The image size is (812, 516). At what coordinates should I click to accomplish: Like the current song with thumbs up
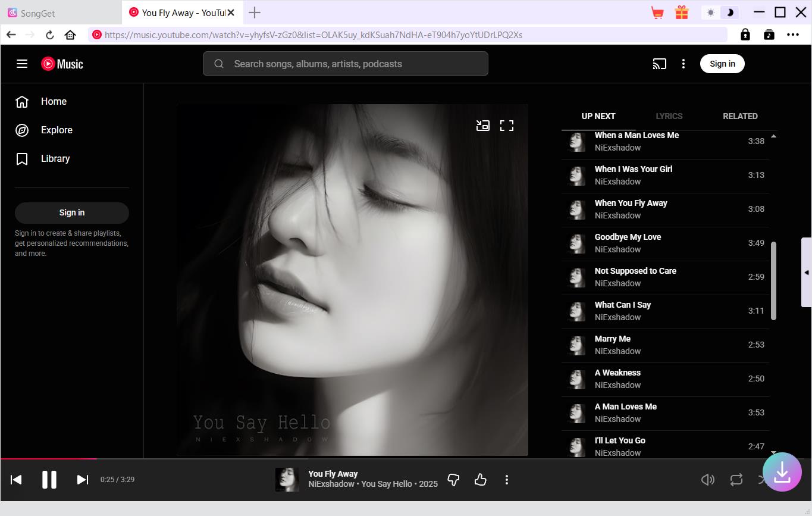tap(480, 480)
